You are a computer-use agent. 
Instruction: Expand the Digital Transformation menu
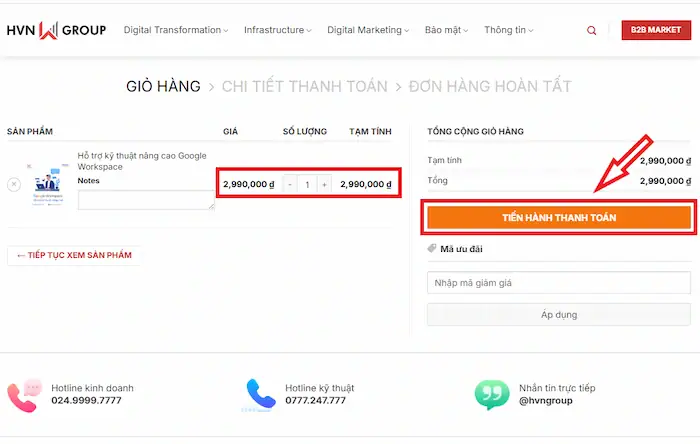coord(176,30)
